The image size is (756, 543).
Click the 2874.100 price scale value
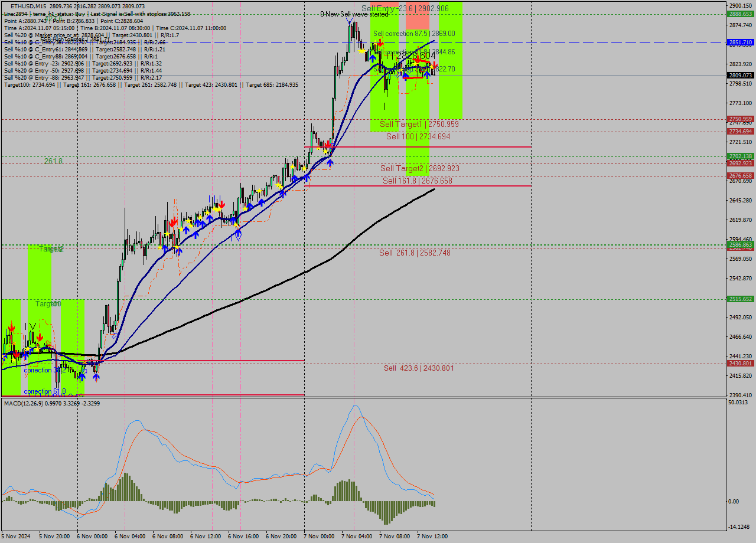point(741,25)
